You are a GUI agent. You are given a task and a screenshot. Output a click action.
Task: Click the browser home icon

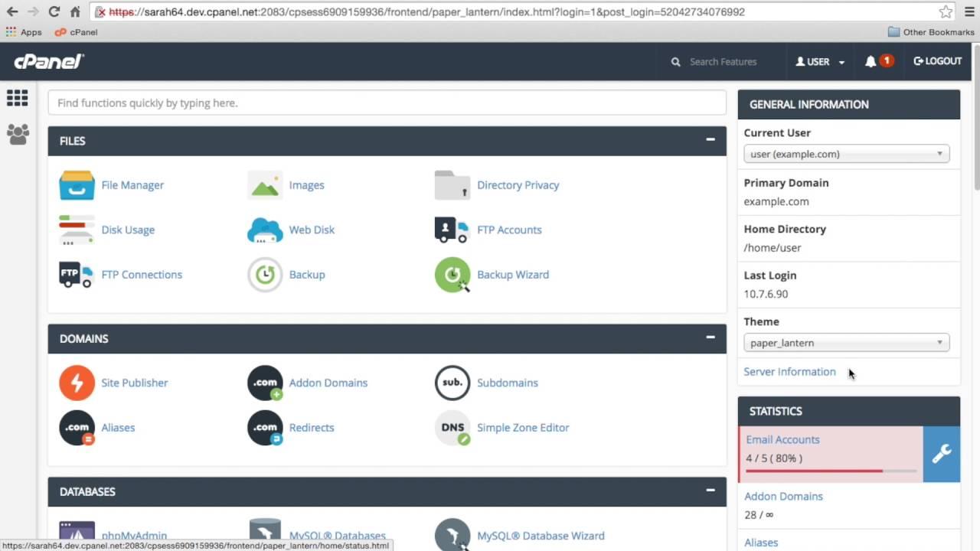click(x=75, y=11)
